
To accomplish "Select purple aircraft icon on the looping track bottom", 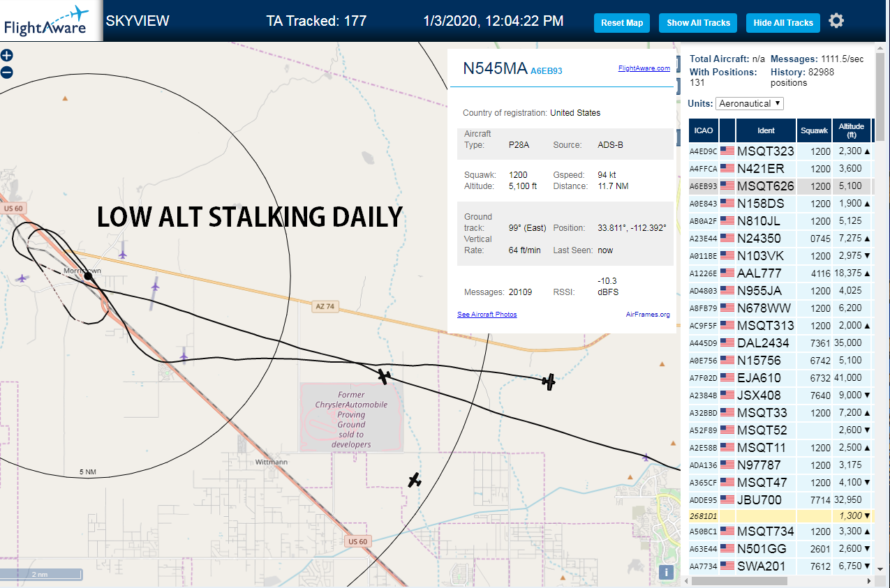I will 184,356.
